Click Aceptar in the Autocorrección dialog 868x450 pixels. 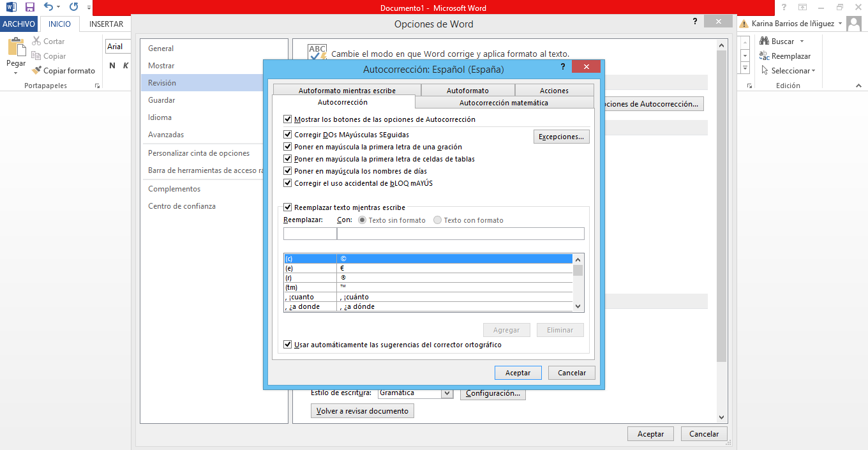[x=518, y=373]
